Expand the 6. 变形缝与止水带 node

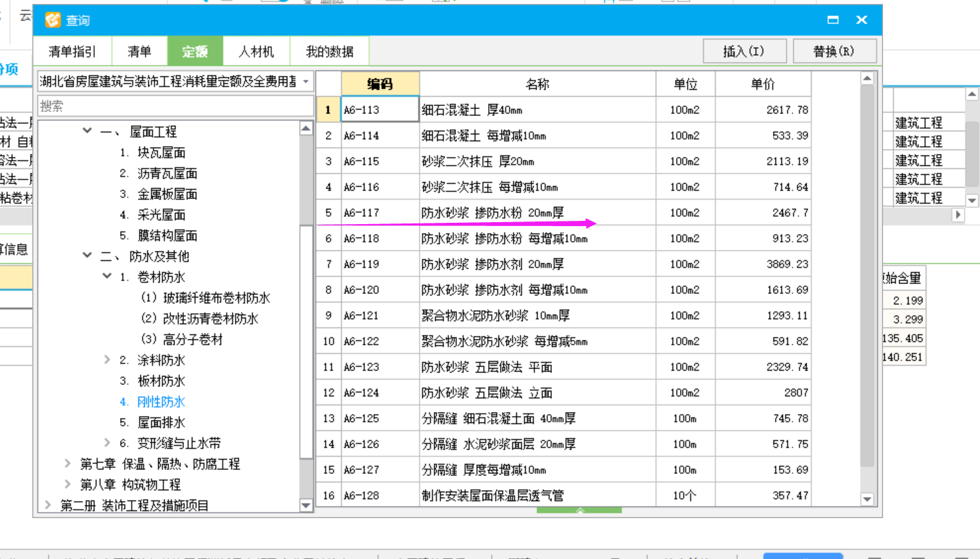(x=107, y=442)
